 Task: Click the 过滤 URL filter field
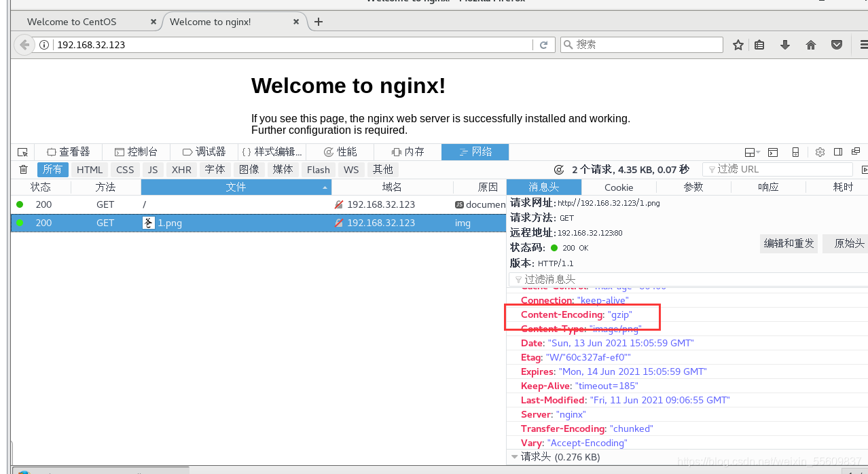[777, 170]
